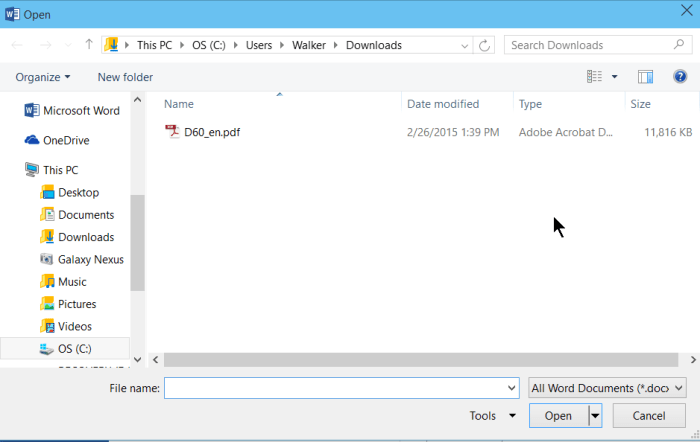Screen dimensions: 700x442
Task: Refresh the Downloads folder listing
Action: coord(484,45)
